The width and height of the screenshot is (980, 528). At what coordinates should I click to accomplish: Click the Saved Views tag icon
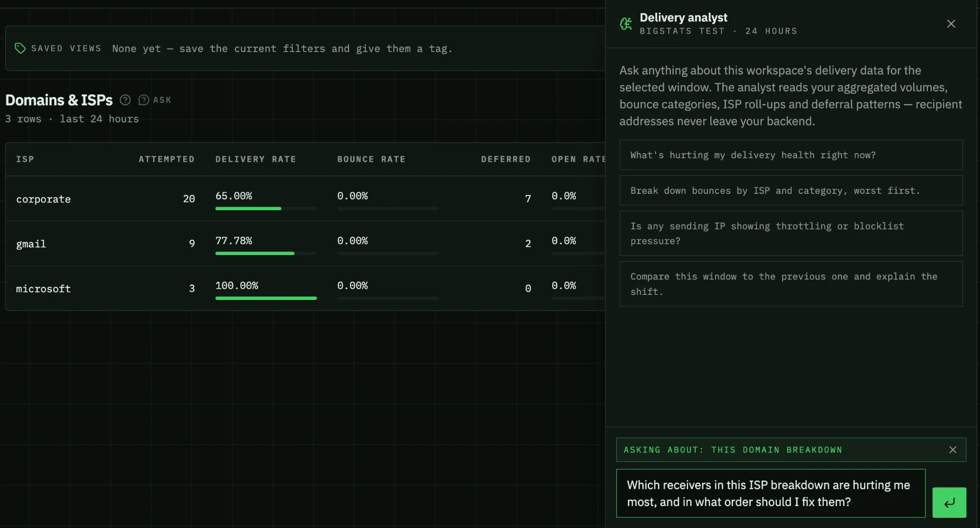pyautogui.click(x=20, y=48)
